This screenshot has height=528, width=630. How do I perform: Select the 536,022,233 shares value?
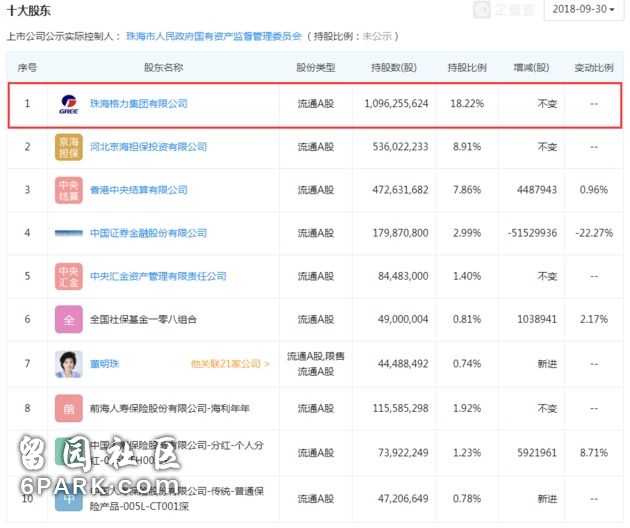click(x=400, y=147)
